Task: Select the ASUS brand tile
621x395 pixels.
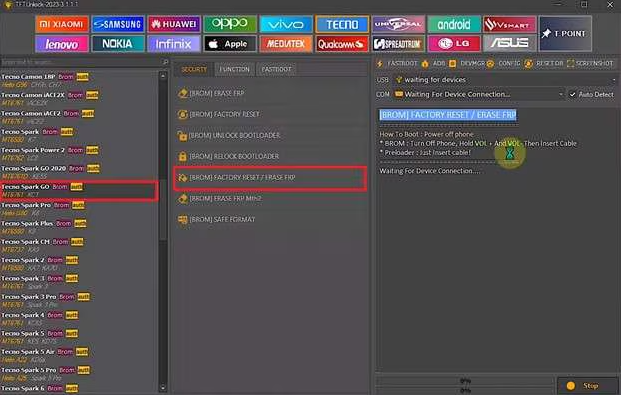Action: 510,44
